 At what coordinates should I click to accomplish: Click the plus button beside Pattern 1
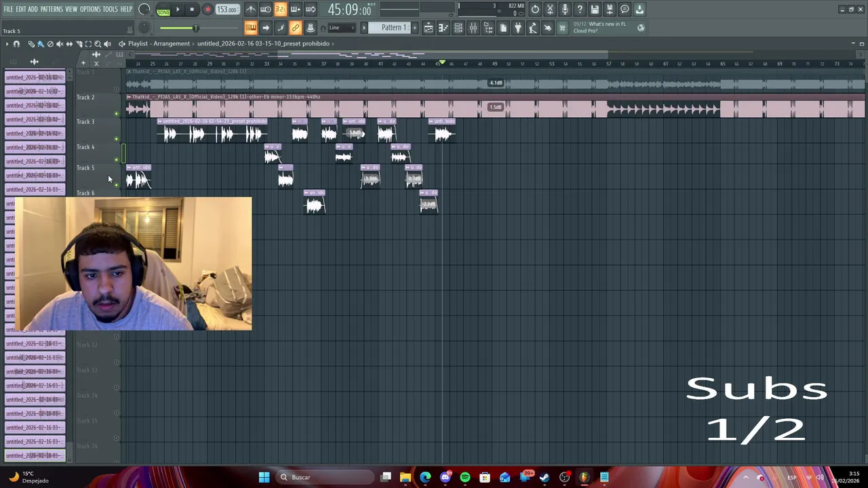pos(414,28)
